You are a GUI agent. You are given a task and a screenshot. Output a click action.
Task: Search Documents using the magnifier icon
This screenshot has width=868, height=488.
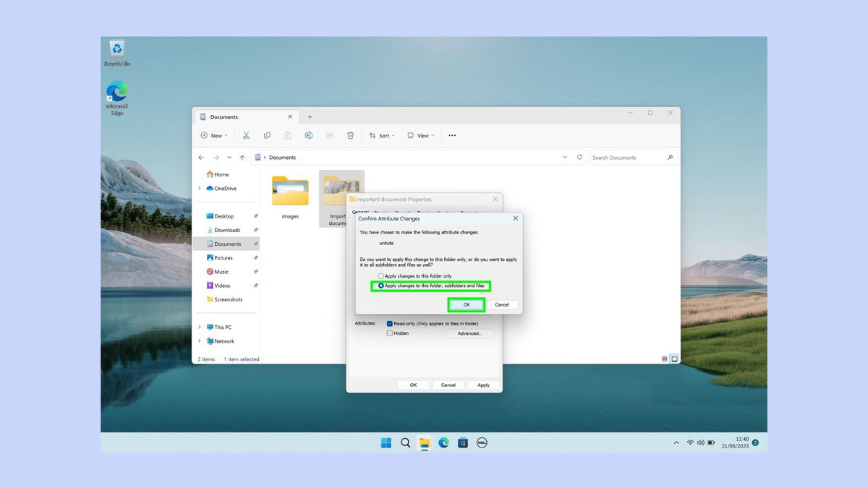670,157
